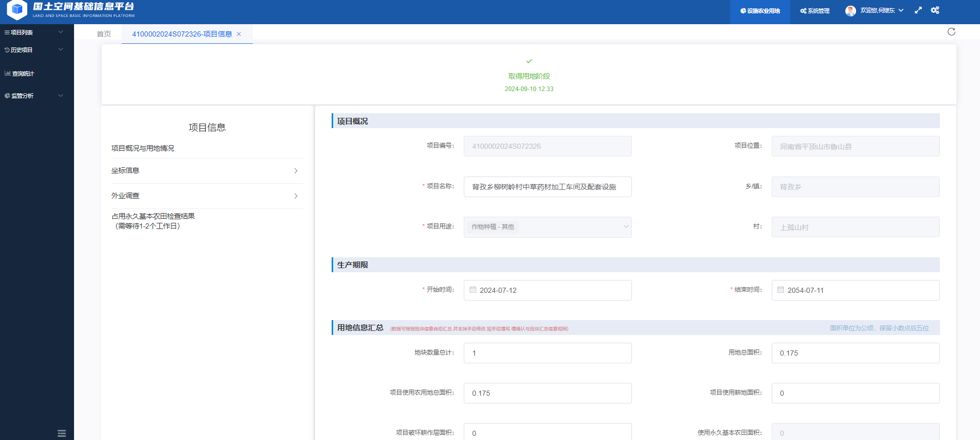Image resolution: width=980 pixels, height=440 pixels.
Task: Click the 项目破坏耕作层面积 input
Action: [x=548, y=432]
